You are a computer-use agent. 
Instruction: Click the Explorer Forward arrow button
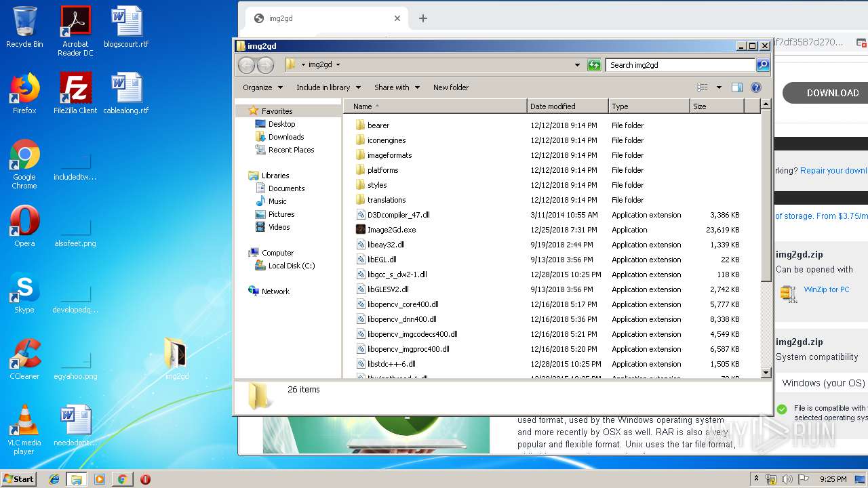tap(265, 65)
